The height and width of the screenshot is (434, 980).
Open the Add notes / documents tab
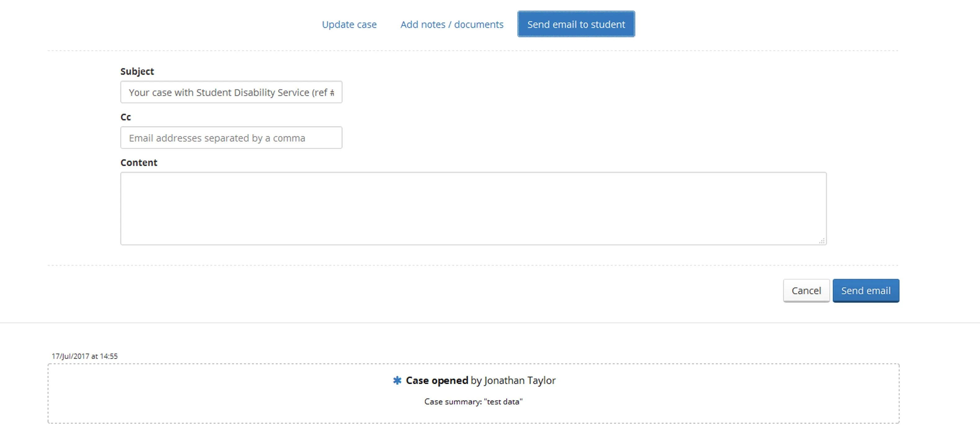tap(452, 24)
